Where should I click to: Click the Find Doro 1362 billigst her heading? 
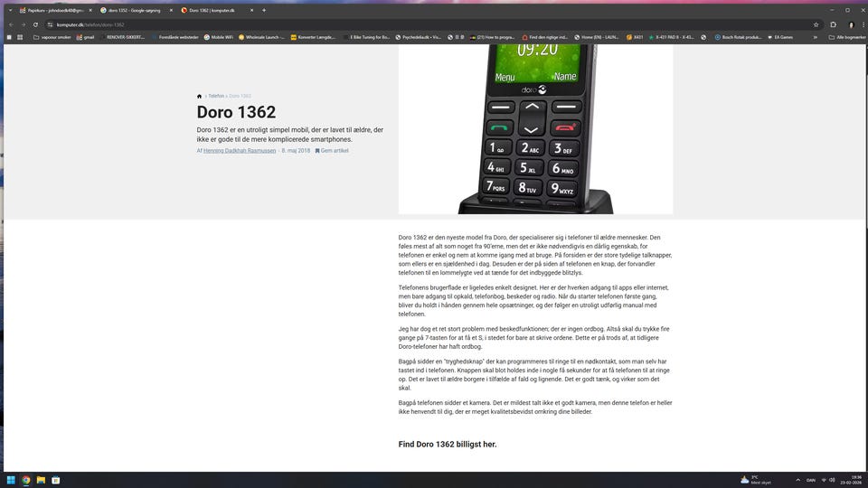(x=448, y=445)
